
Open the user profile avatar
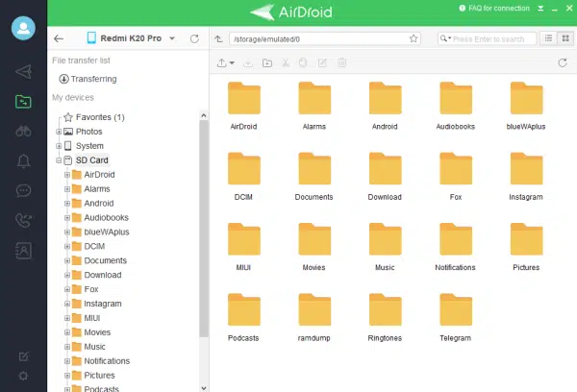pos(23,28)
